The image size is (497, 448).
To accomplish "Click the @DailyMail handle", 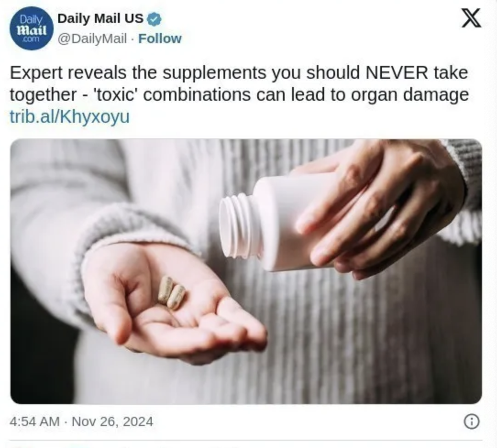I will tap(92, 38).
